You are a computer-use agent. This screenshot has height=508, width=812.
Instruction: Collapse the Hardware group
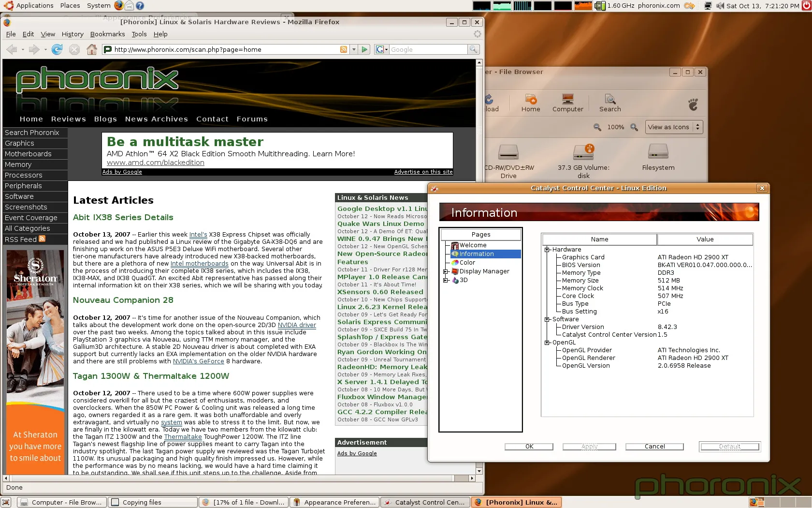tap(547, 250)
